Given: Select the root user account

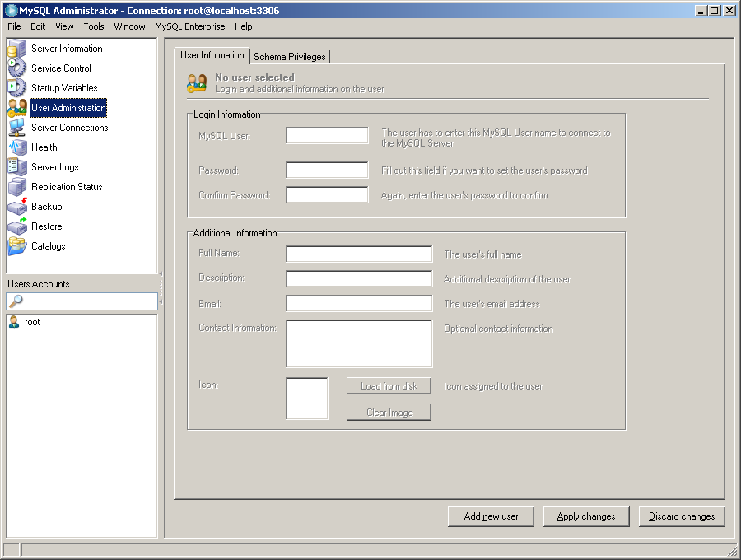Looking at the screenshot, I should coord(31,322).
